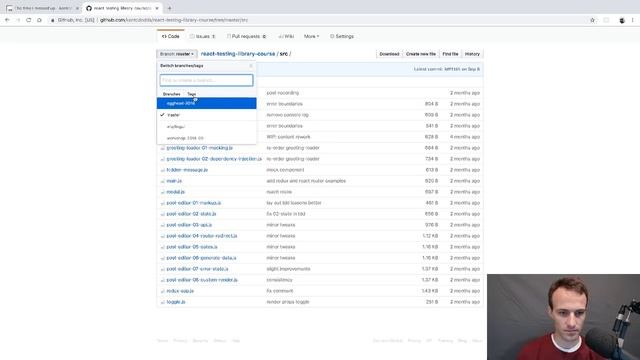The image size is (640, 360).
Task: Open toggle.js file
Action: pyautogui.click(x=176, y=302)
